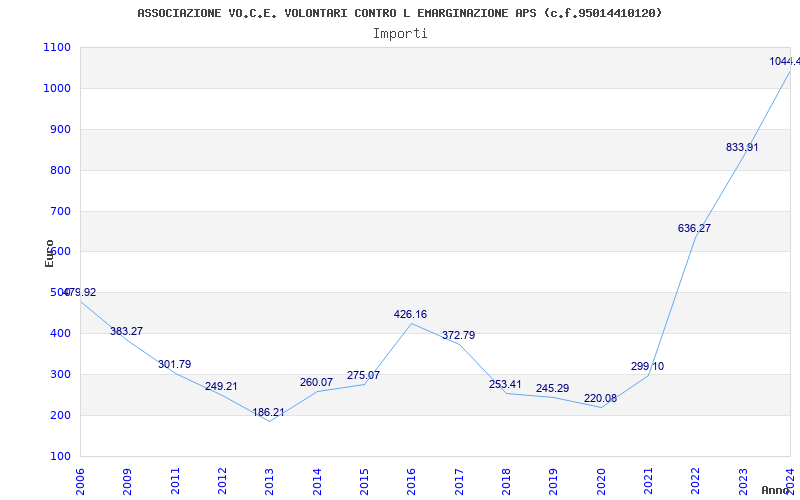Select the 186.21 lowest data point
Image resolution: width=800 pixels, height=500 pixels.
coord(268,412)
